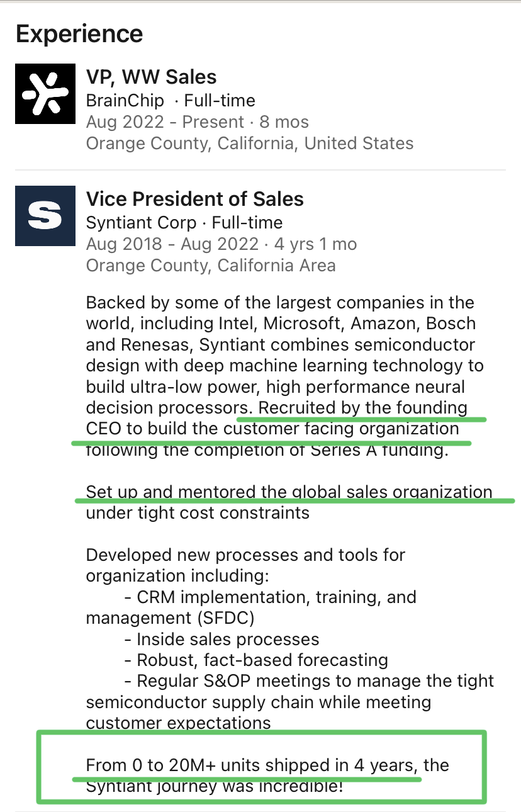Screen dimensions: 521x812
Task: Select the Experience section heading
Action: coord(79,33)
